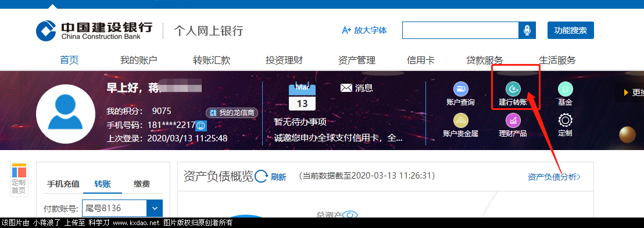The height and width of the screenshot is (228, 644).
Task: Switch to 手机充值 tab
Action: (x=63, y=184)
